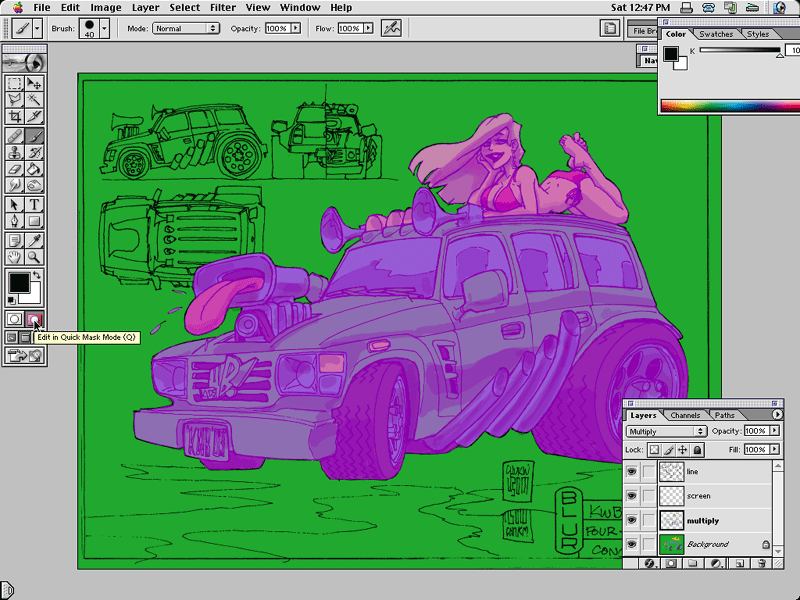800x600 pixels.
Task: Select the Clone Stamp tool
Action: (x=14, y=153)
